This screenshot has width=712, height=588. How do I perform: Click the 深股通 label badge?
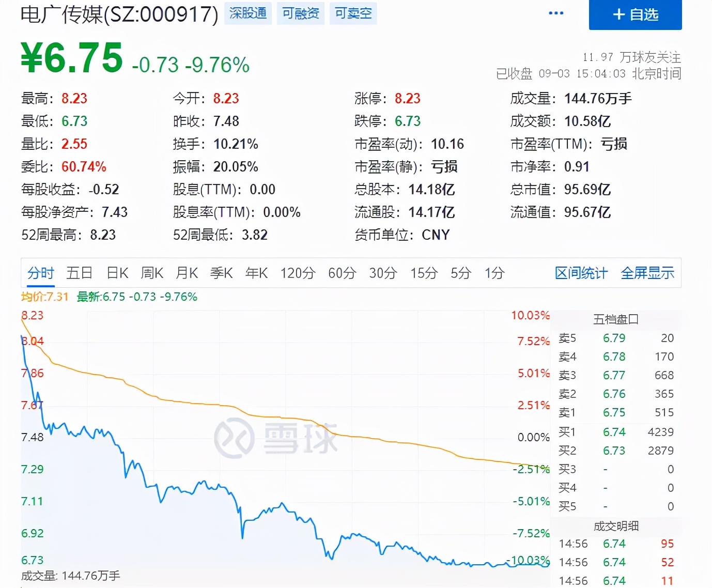point(247,13)
